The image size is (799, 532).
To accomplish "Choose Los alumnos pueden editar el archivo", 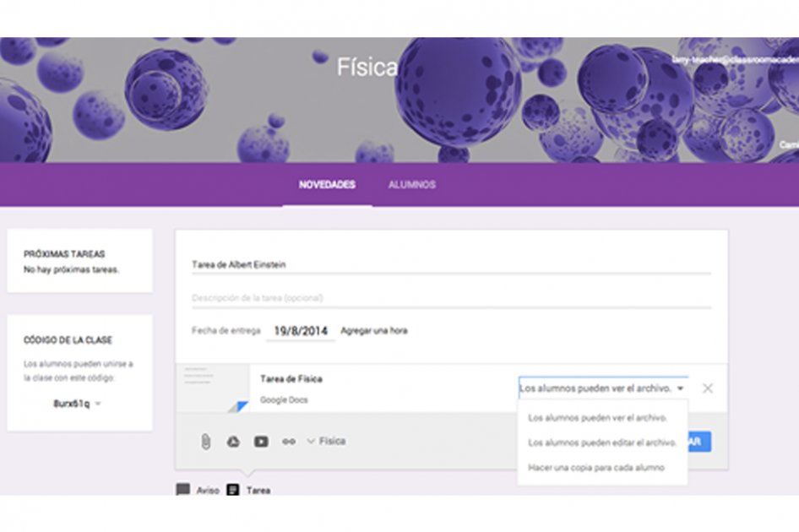I will (x=602, y=442).
